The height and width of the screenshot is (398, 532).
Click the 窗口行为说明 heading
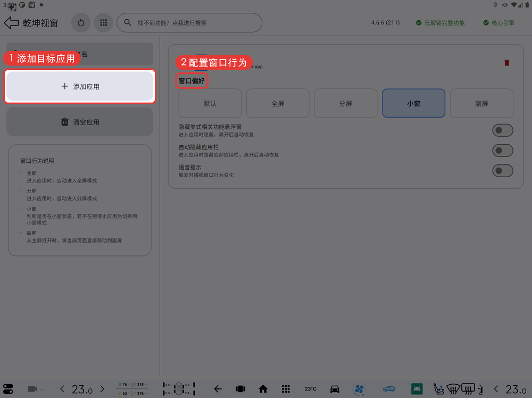click(x=37, y=161)
